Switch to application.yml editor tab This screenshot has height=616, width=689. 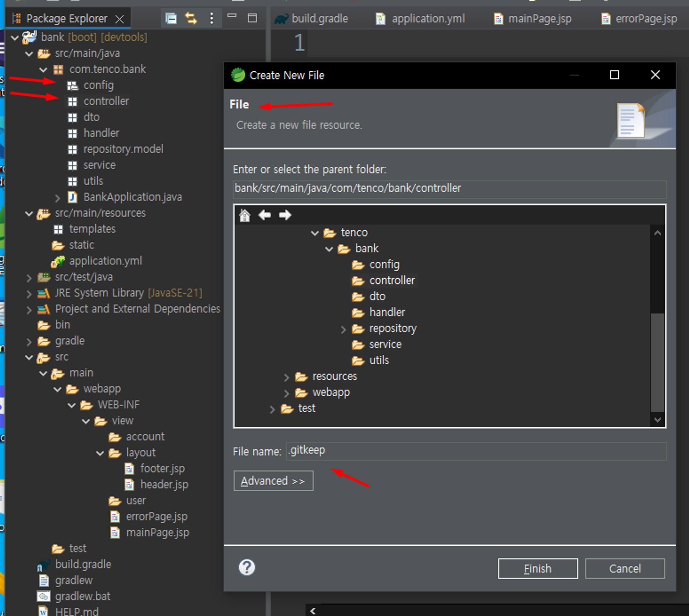point(428,19)
